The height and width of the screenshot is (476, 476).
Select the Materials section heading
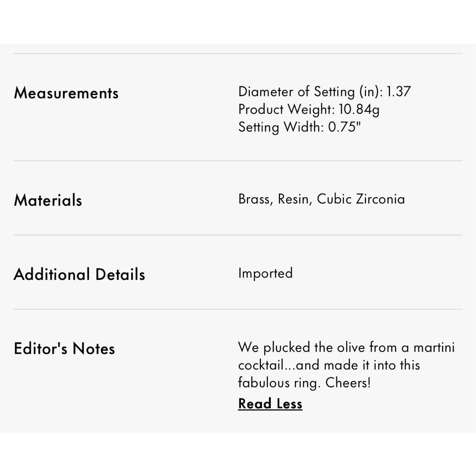click(48, 200)
